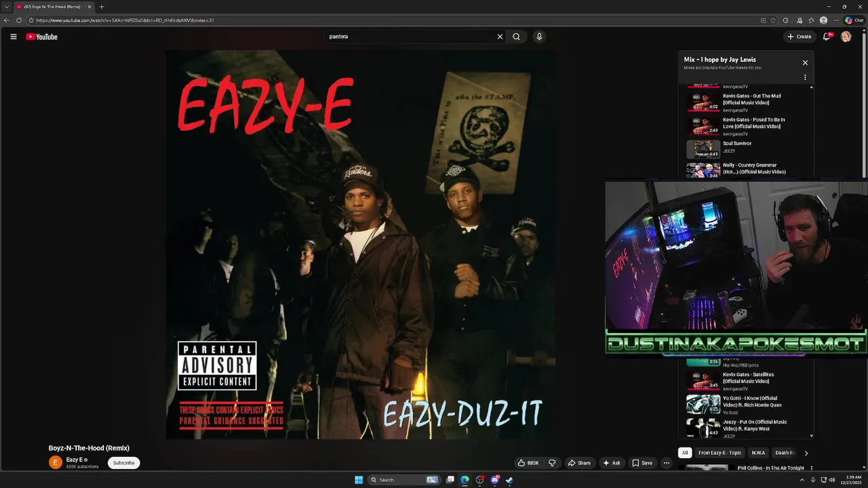868x488 pixels.
Task: Clear the search box with X
Action: click(x=500, y=37)
